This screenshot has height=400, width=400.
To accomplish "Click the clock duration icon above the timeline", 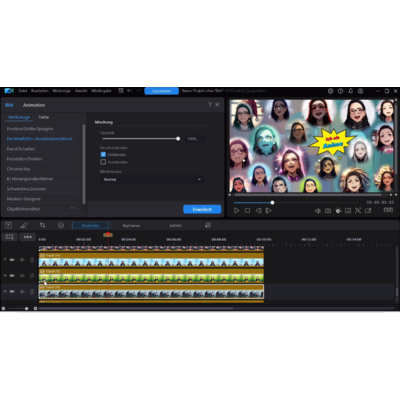I will [x=61, y=225].
